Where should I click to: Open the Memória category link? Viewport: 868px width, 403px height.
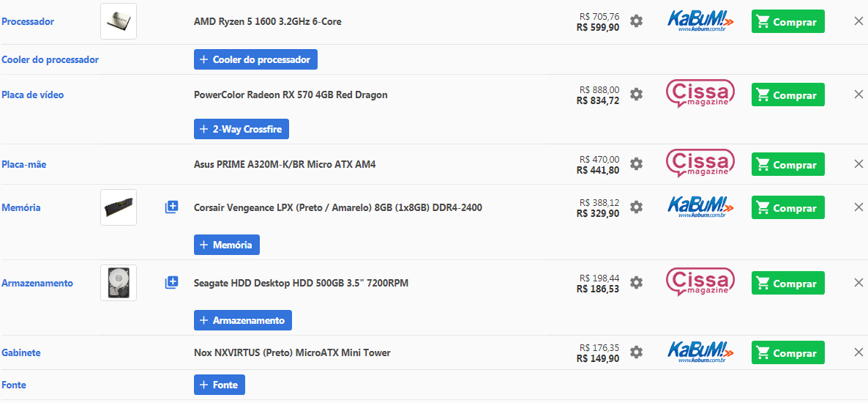click(21, 208)
